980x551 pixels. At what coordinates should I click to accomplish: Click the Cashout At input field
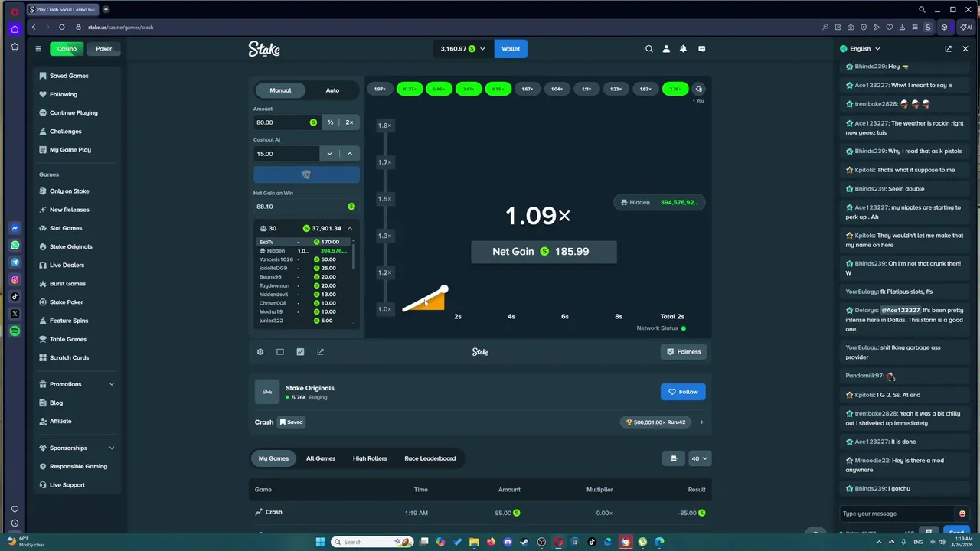point(286,154)
